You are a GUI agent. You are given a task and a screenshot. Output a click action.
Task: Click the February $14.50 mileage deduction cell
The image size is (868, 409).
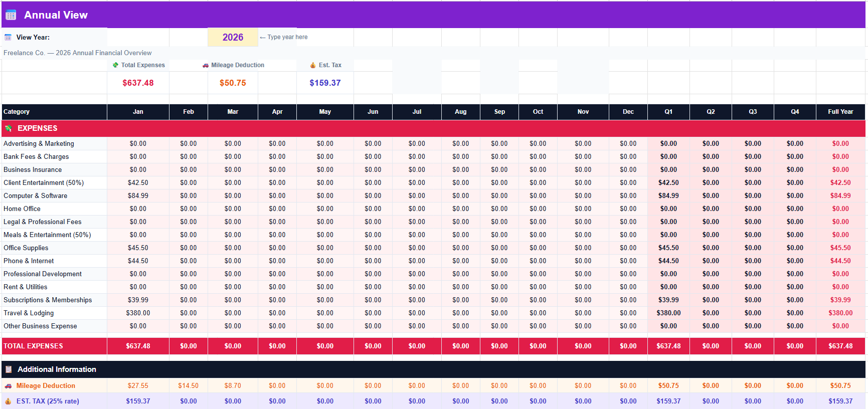point(189,386)
